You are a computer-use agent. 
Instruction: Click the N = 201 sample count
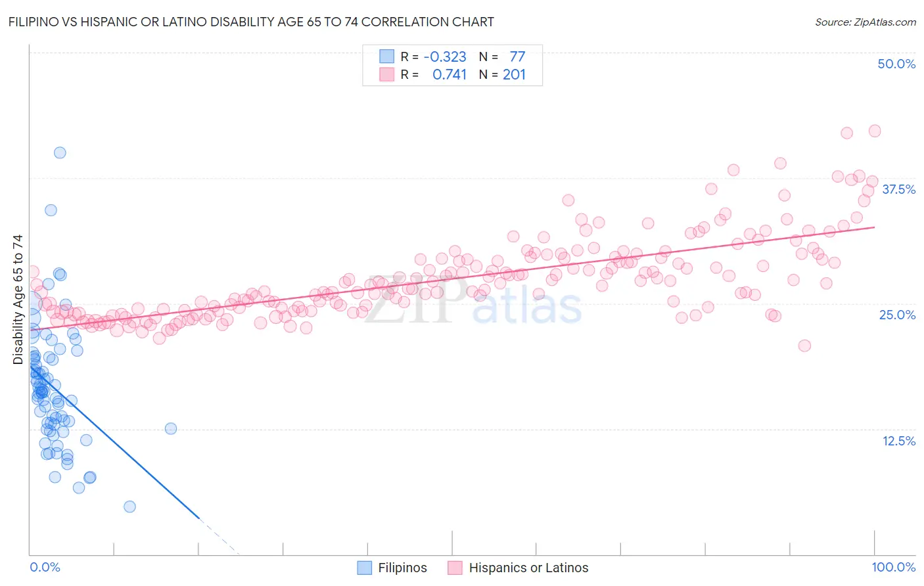click(503, 74)
